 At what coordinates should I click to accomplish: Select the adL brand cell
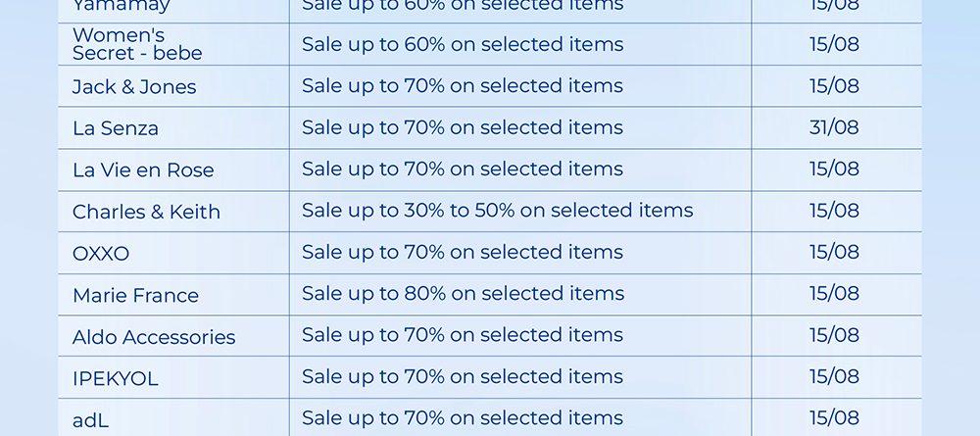pos(91,420)
